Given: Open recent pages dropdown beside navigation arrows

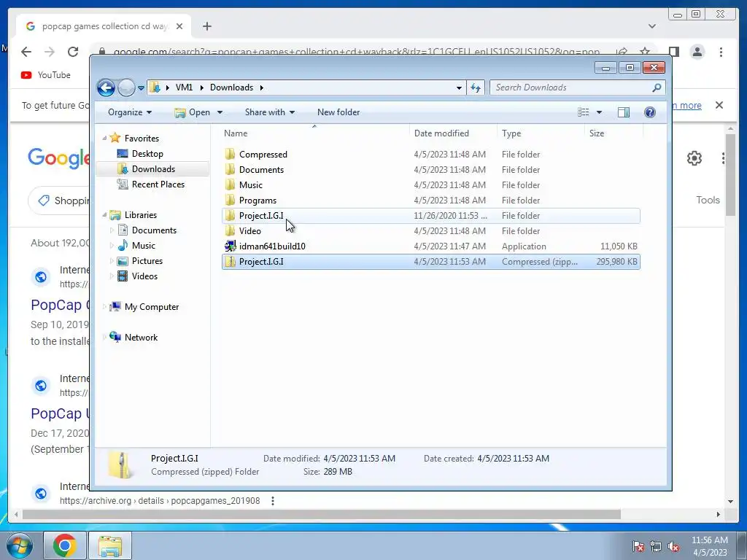Looking at the screenshot, I should [141, 88].
